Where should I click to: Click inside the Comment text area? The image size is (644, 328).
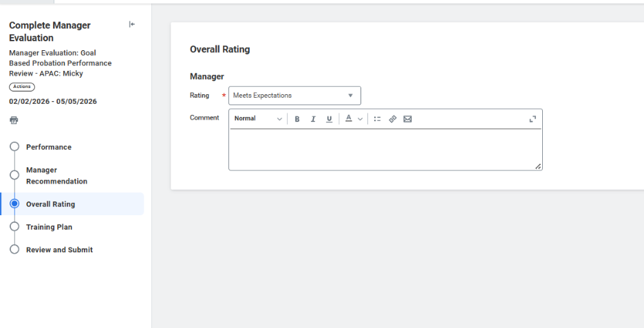385,149
